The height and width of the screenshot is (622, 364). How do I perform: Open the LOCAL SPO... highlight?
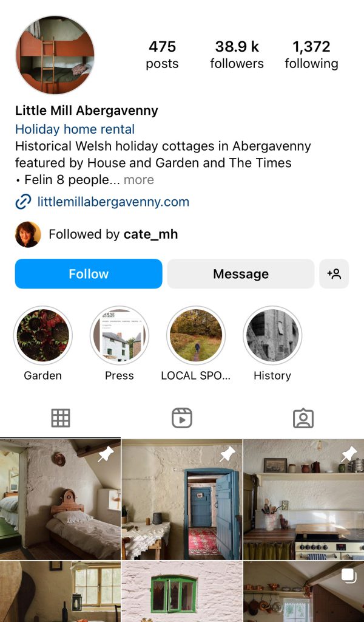click(196, 335)
